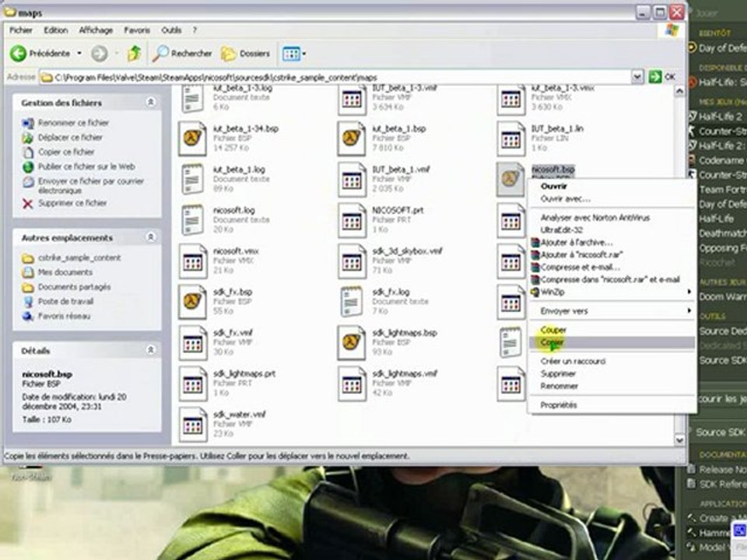Select the sdk_fx.vmf file icon

point(192,342)
